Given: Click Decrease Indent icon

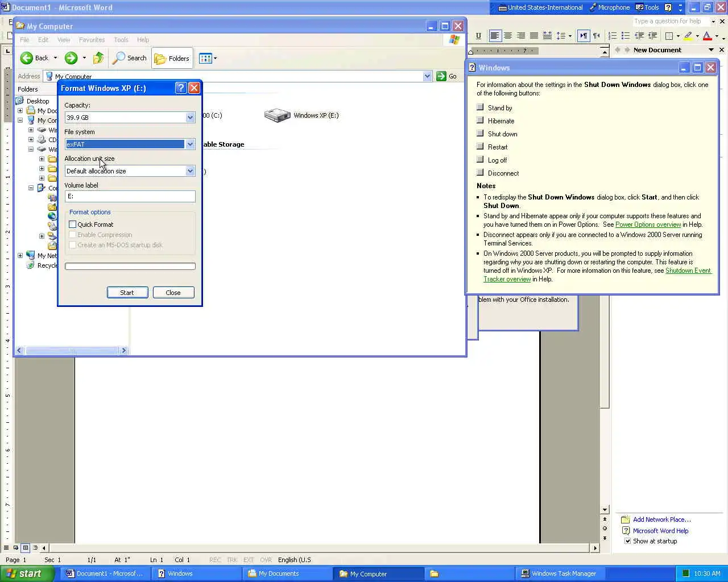Looking at the screenshot, I should coord(639,36).
